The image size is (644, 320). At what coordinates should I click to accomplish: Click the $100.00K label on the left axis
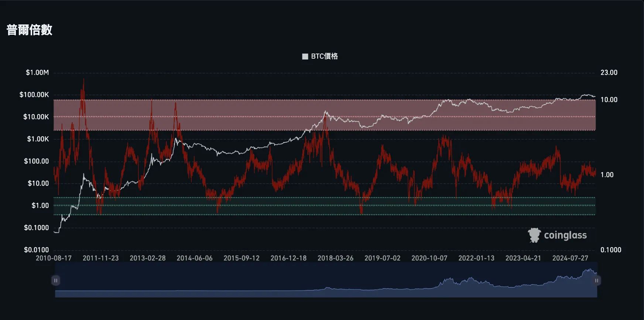34,95
